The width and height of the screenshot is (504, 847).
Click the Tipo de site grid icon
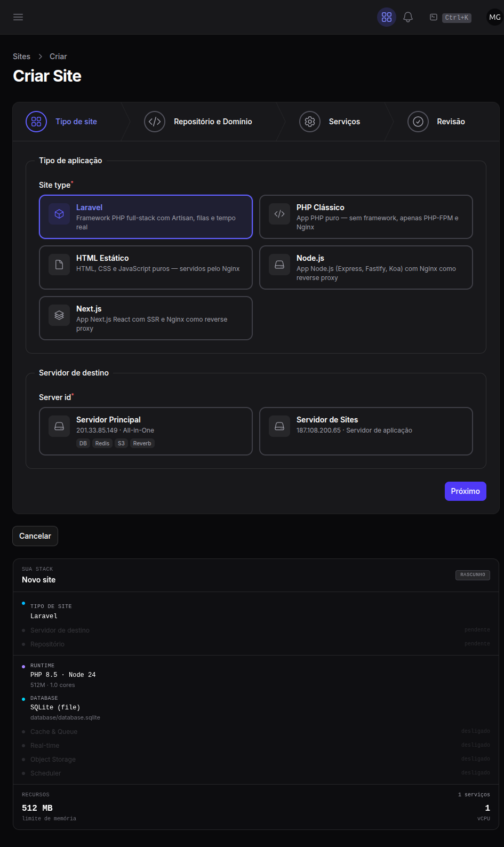click(x=36, y=122)
